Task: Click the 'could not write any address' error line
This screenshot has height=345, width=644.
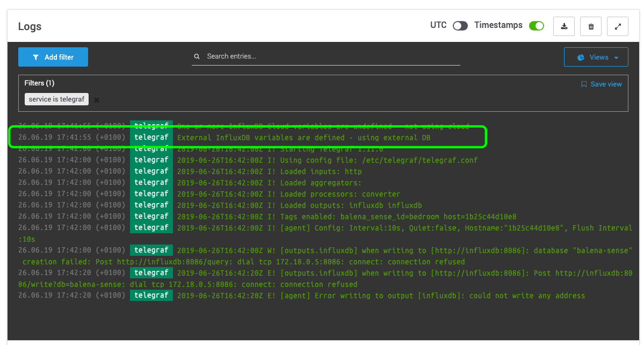Action: click(x=381, y=296)
